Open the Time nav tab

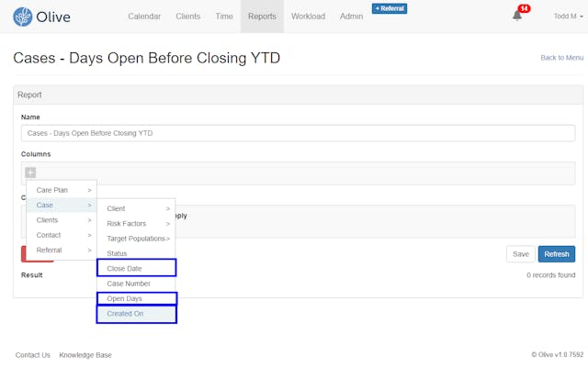coord(224,17)
